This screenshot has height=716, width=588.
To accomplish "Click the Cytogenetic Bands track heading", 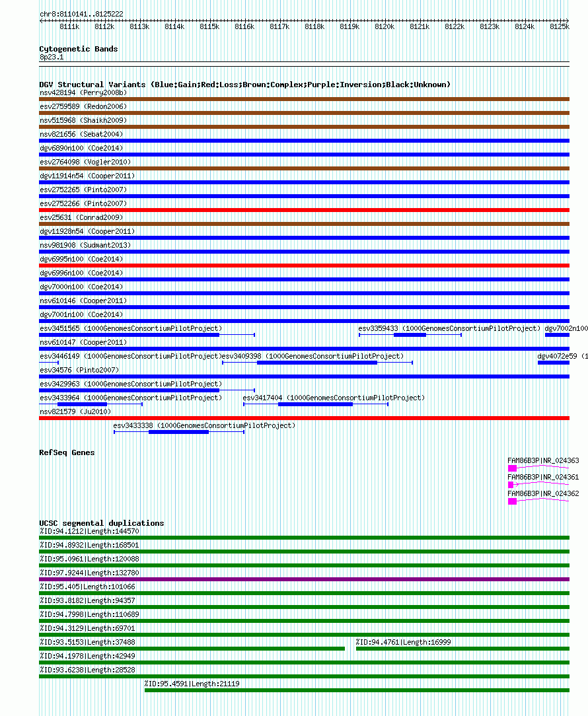I will click(x=79, y=49).
